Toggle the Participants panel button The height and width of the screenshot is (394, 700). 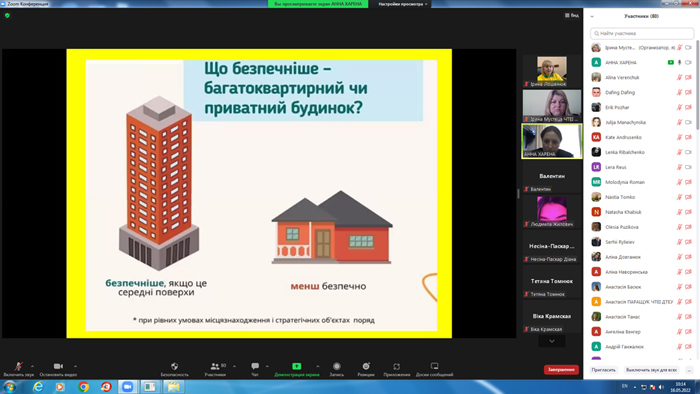(x=215, y=366)
